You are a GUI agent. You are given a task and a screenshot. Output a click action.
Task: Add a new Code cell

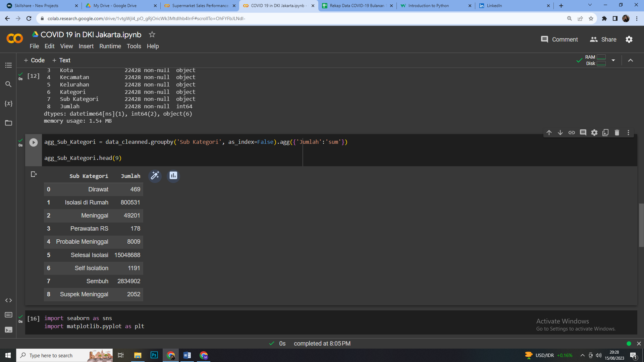point(34,60)
